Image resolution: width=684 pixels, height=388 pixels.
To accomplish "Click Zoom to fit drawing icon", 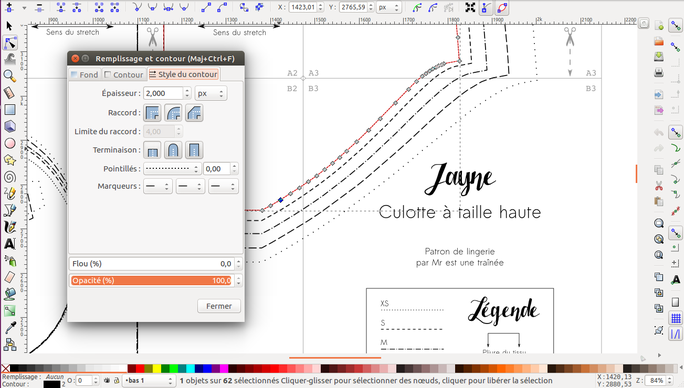I will click(x=659, y=239).
